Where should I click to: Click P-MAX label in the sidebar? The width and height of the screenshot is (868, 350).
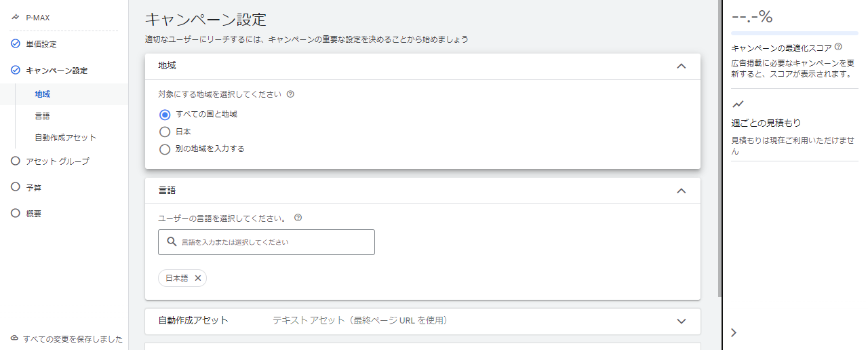coord(38,18)
